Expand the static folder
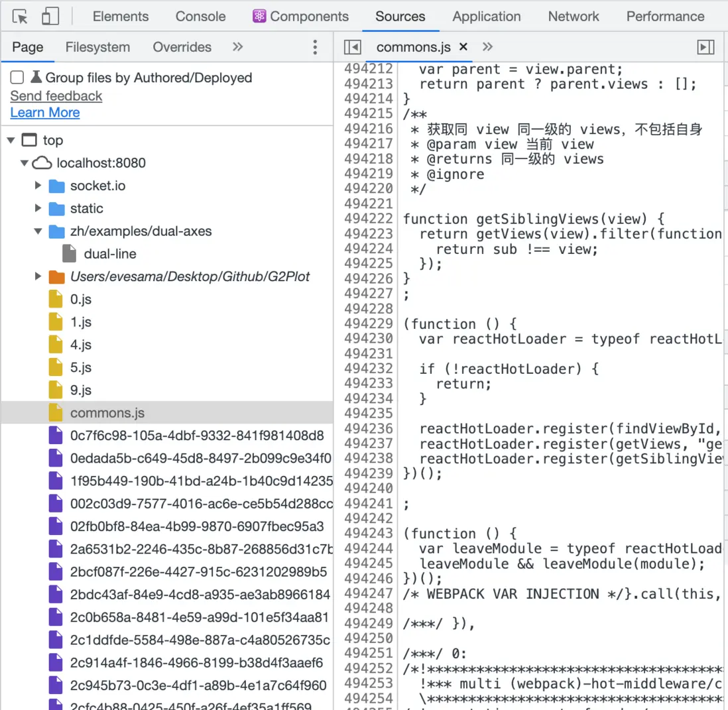 (x=38, y=208)
